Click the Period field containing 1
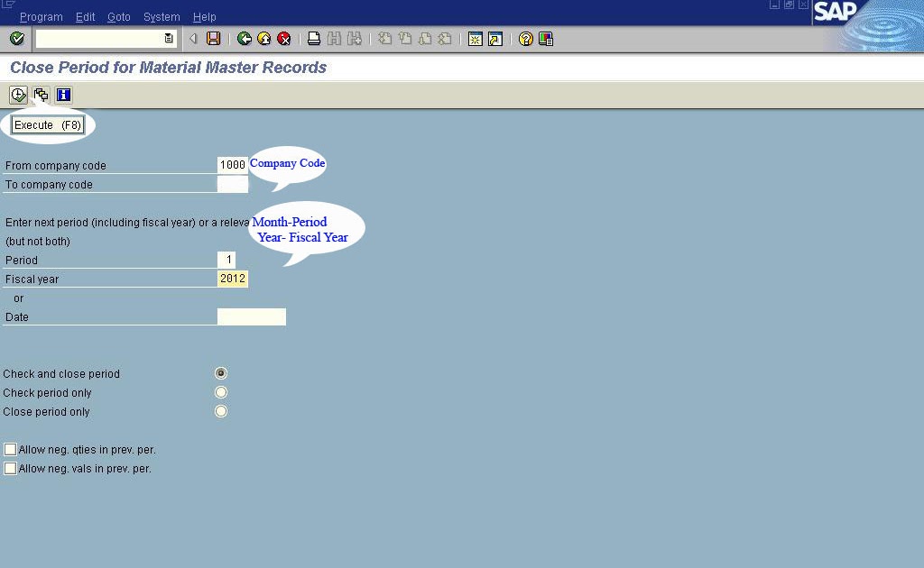This screenshot has width=924, height=568. click(226, 260)
